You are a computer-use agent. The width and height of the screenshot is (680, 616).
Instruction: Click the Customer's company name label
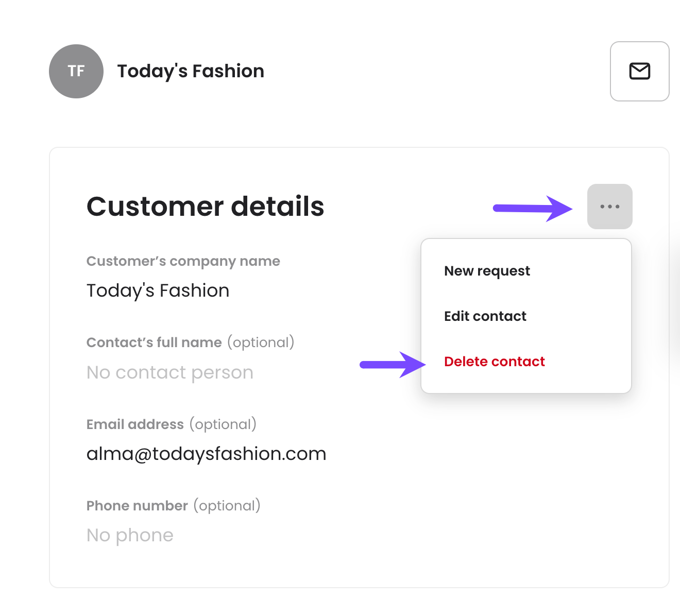coord(183,262)
